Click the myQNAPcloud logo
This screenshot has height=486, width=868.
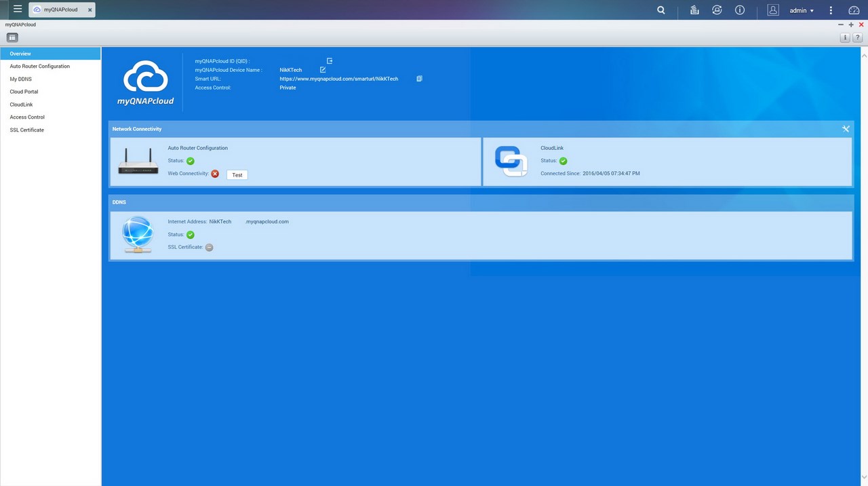tap(145, 83)
